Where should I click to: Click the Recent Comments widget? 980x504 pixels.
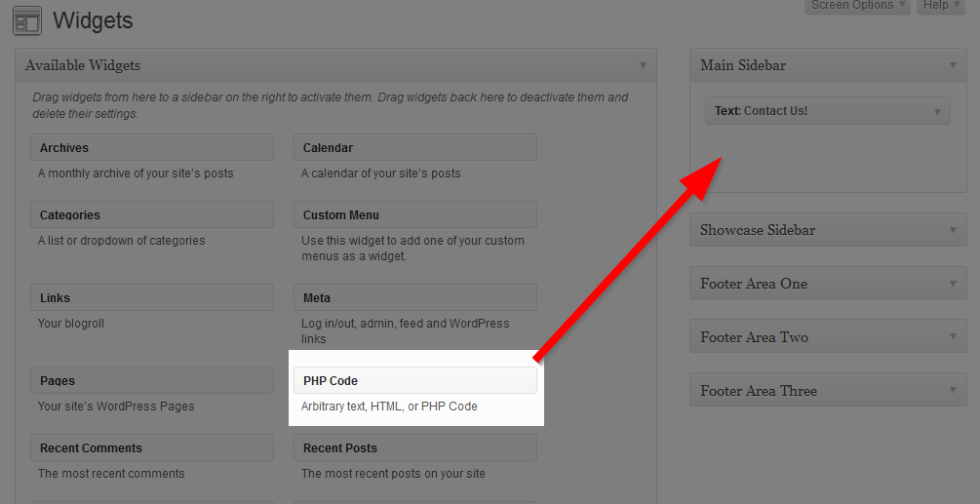152,448
